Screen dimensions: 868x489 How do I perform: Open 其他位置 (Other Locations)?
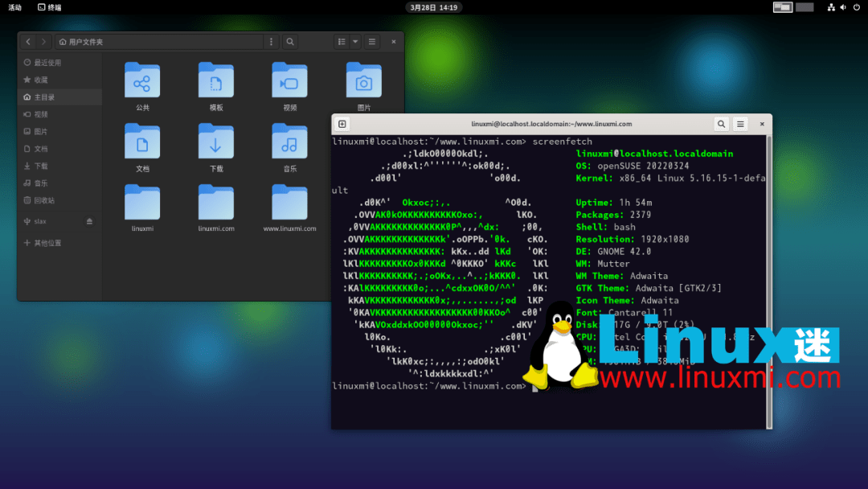[45, 241]
